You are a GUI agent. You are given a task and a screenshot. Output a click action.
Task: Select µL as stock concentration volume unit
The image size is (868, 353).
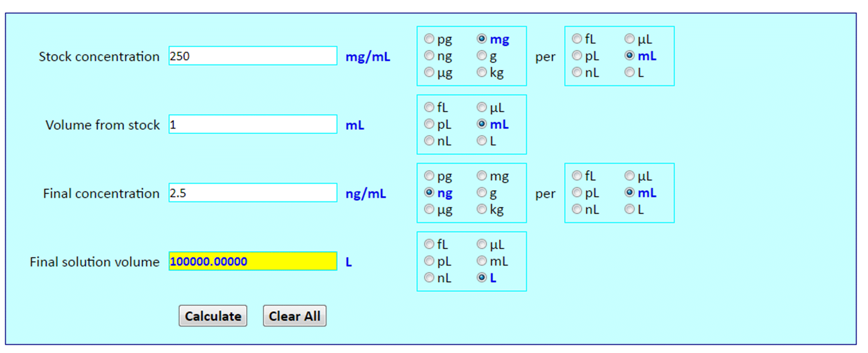tap(629, 39)
